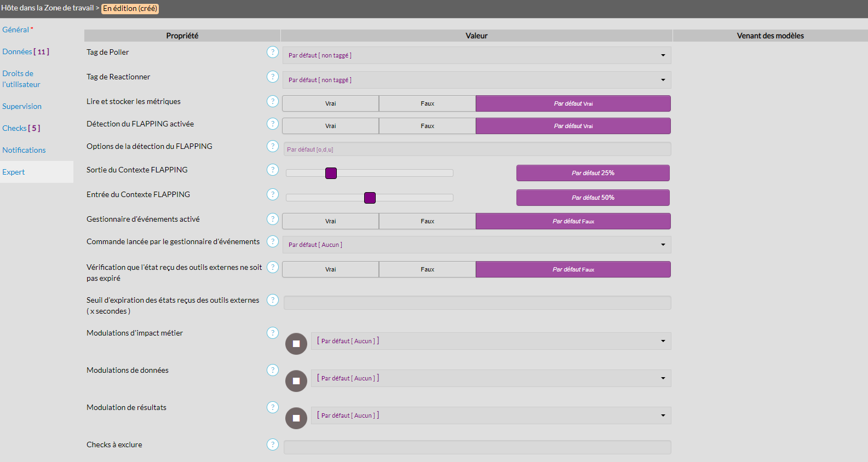Image resolution: width=868 pixels, height=462 pixels.
Task: Show help for Gestionnaire d'événements activé
Action: pyautogui.click(x=273, y=219)
